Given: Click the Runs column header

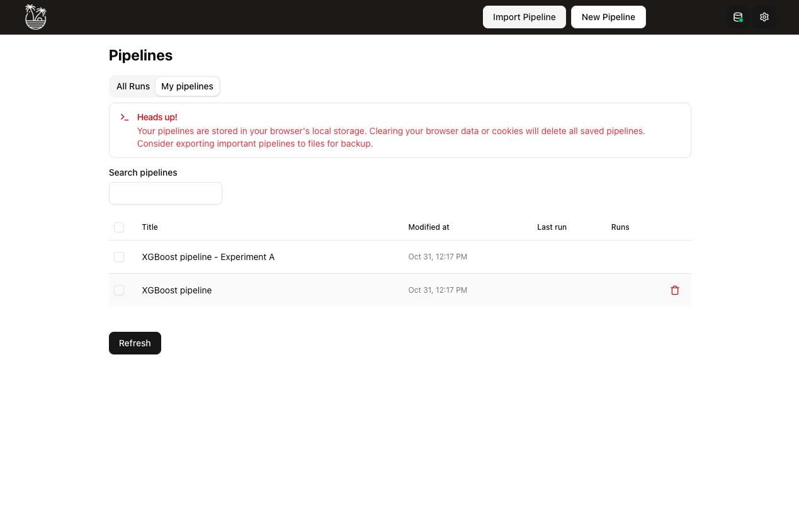Looking at the screenshot, I should tap(620, 227).
